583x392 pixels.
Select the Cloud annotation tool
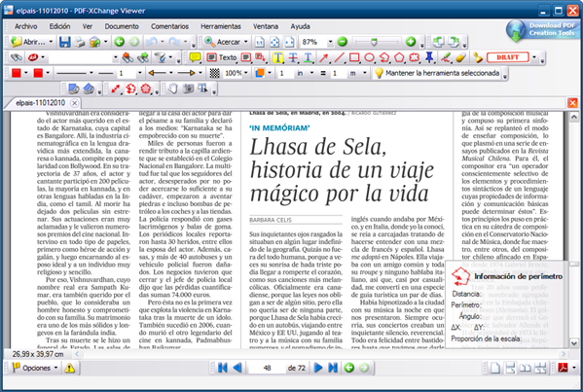coord(415,57)
